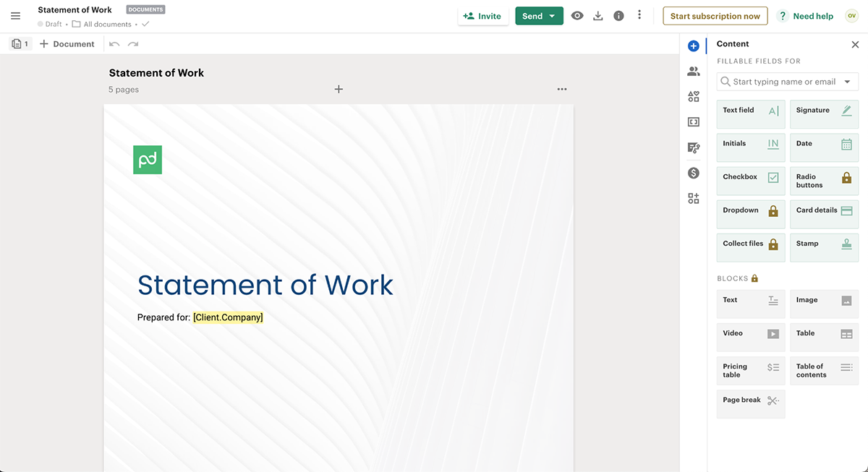This screenshot has height=472, width=868.
Task: Open the recipients panel icon
Action: coord(694,72)
